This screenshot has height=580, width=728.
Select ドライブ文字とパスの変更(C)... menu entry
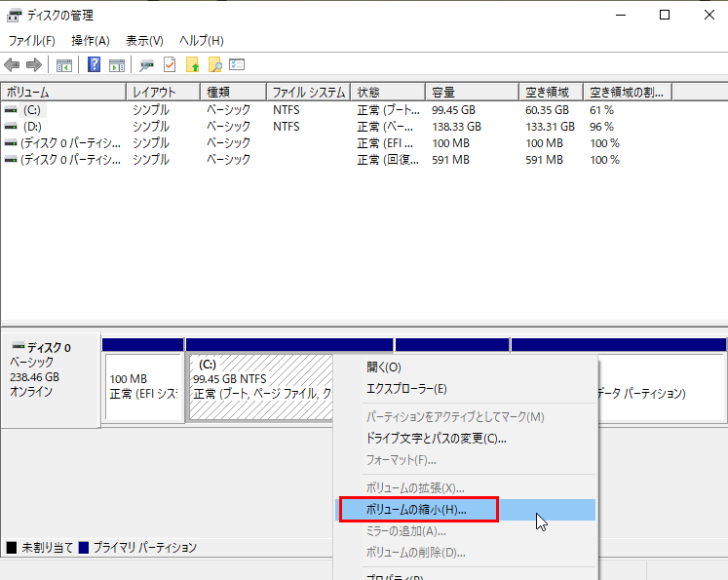point(466,439)
